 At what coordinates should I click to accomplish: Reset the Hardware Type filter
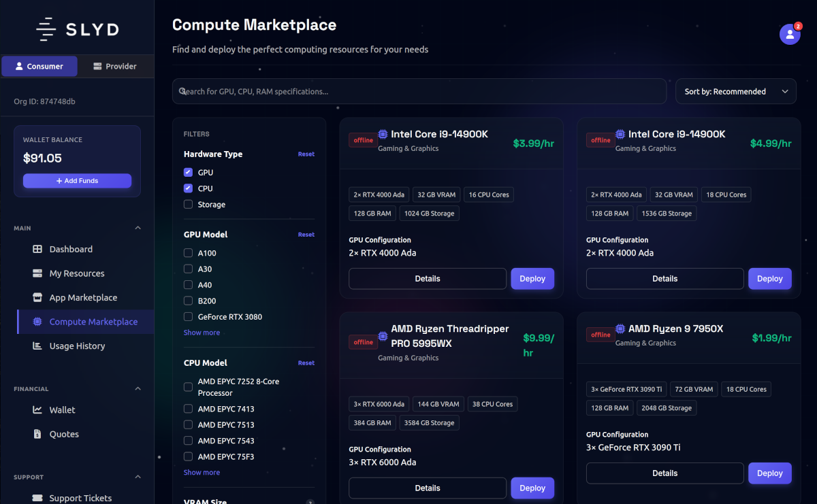[x=306, y=154]
